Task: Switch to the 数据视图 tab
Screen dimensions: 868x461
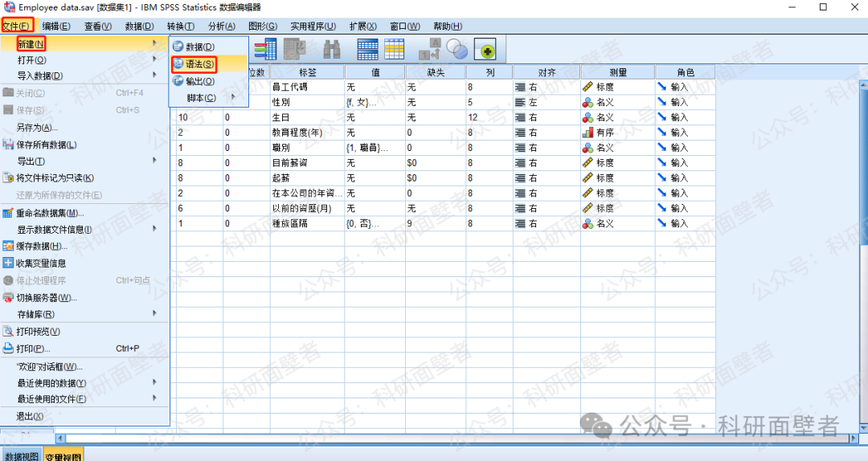Action: 22,455
